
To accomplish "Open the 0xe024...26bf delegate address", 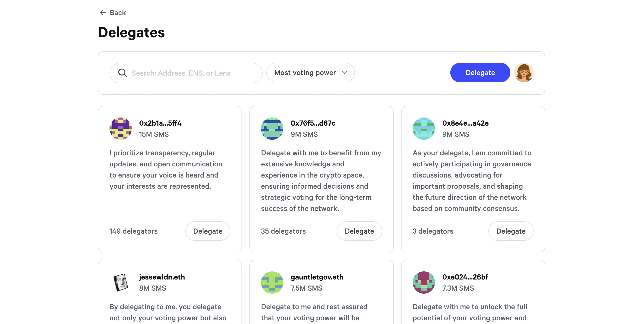I will point(465,277).
